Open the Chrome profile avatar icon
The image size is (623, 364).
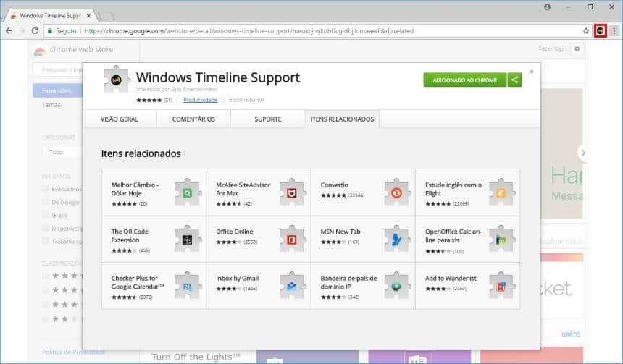(x=547, y=7)
